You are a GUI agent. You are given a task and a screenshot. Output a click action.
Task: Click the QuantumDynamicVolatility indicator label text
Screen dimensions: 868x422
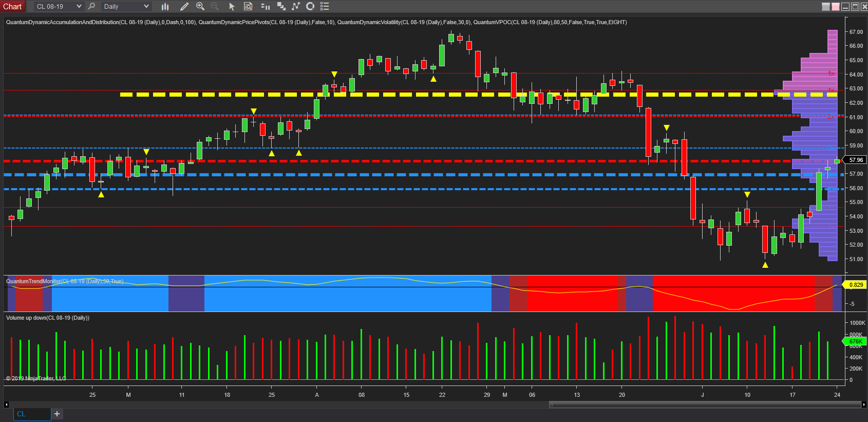pos(404,22)
